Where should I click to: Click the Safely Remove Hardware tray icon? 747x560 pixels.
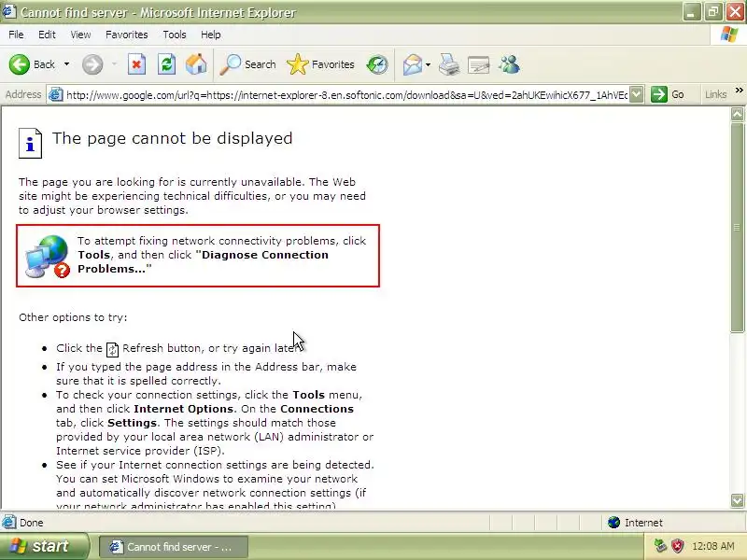click(x=660, y=546)
